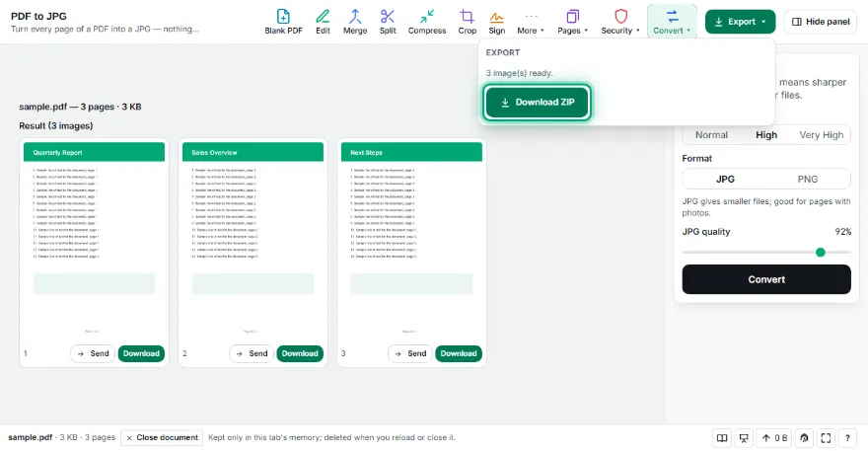This screenshot has height=451, width=868.
Task: Download page 2 Sales Overview image
Action: pyautogui.click(x=300, y=353)
